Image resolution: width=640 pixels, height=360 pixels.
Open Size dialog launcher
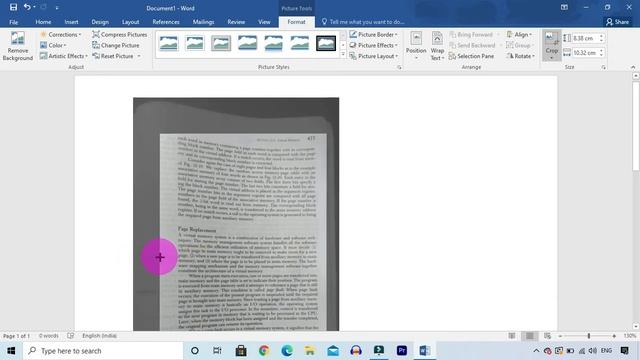click(x=603, y=67)
